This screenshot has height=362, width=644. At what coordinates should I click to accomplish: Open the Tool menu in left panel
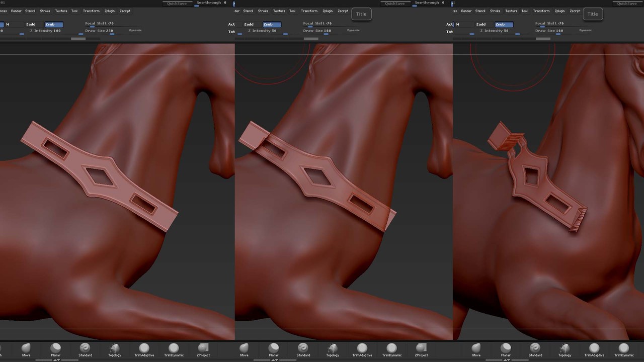tap(74, 11)
